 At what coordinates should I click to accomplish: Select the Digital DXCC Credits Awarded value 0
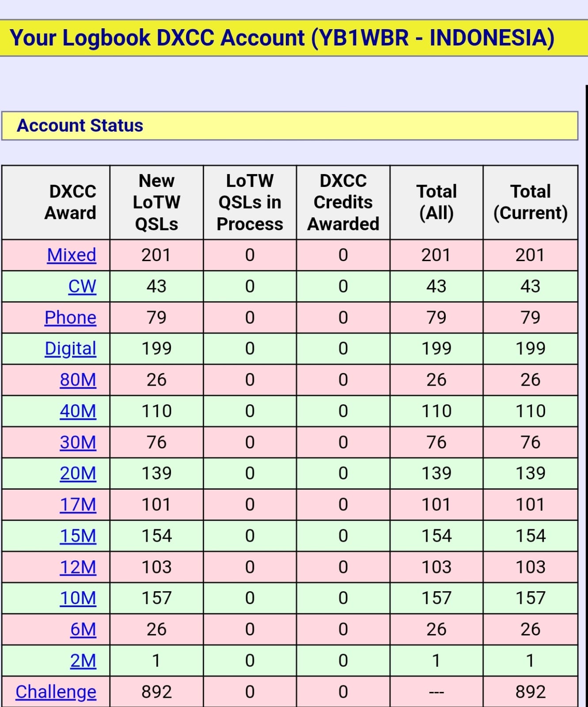[x=343, y=349]
